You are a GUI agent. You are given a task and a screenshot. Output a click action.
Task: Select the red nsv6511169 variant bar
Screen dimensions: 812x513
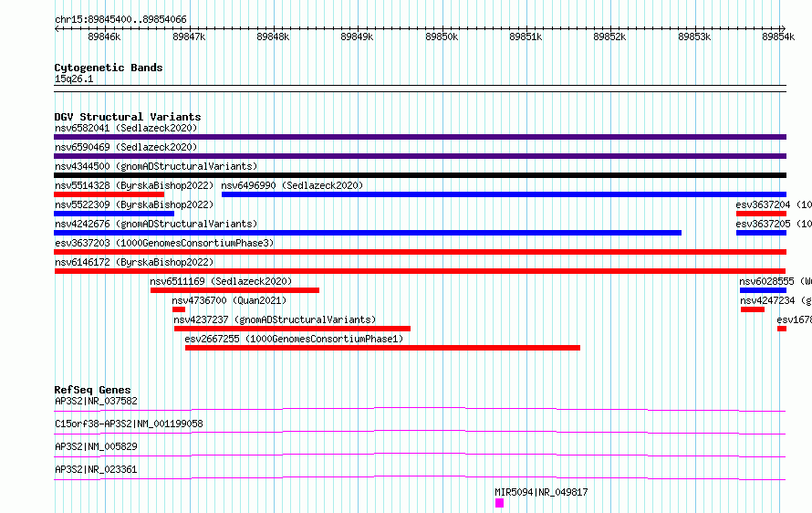coord(235,290)
